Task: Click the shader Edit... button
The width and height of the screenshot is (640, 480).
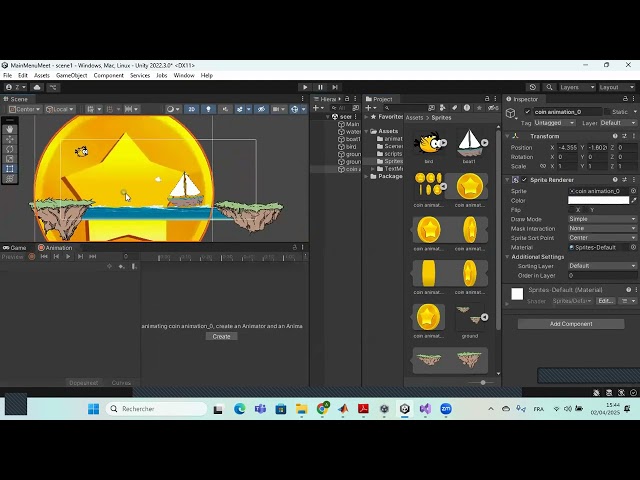Action: coord(605,301)
